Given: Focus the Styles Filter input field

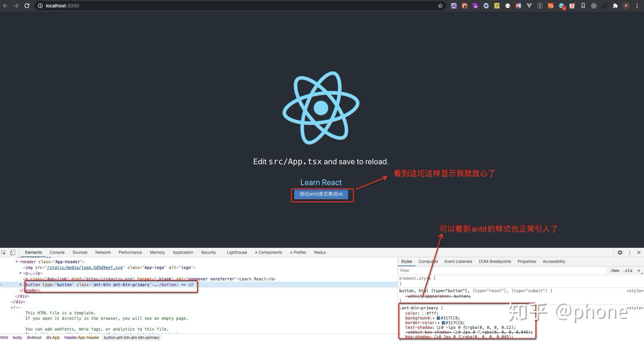Looking at the screenshot, I should coord(503,271).
